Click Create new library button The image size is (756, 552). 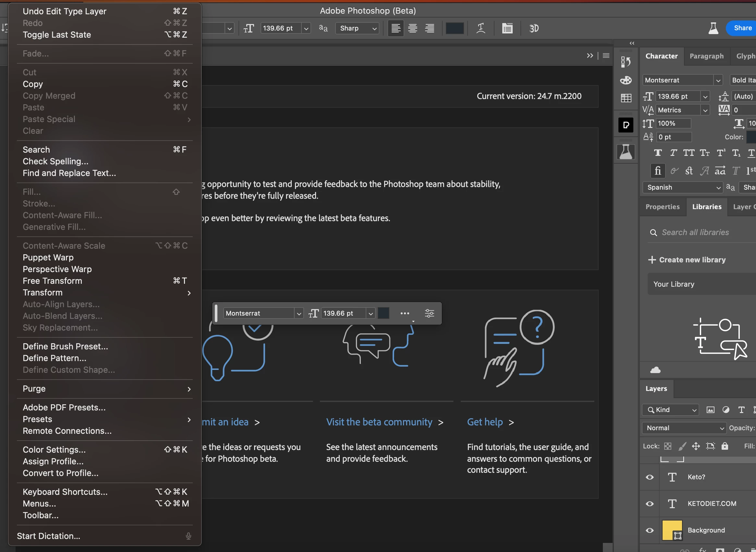click(x=687, y=260)
